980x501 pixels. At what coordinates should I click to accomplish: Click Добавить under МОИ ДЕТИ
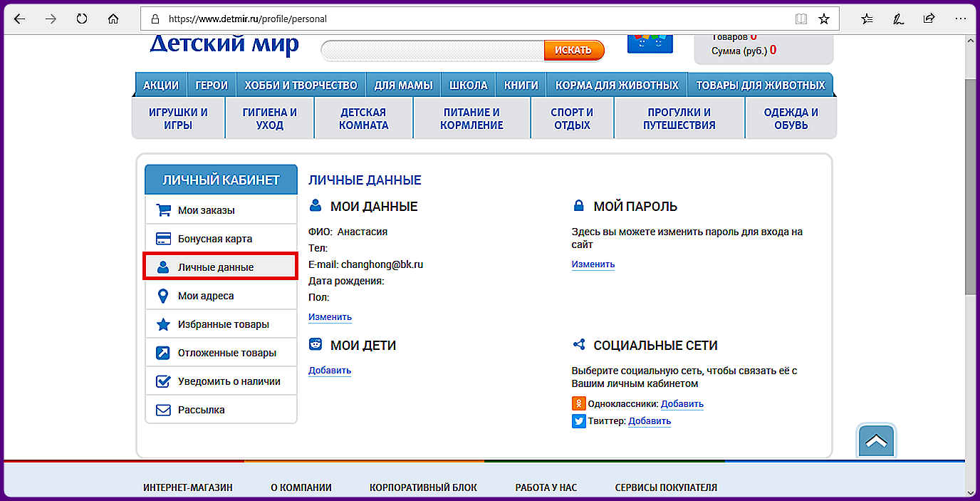(330, 371)
